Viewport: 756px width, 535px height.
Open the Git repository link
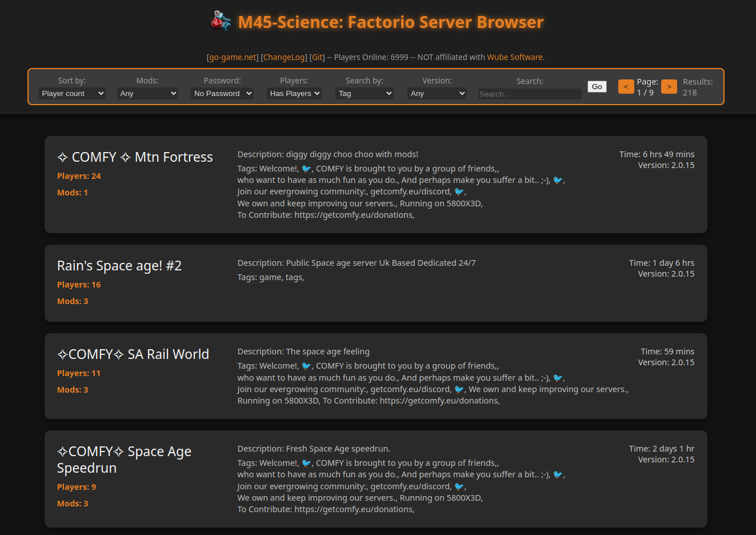coord(317,57)
